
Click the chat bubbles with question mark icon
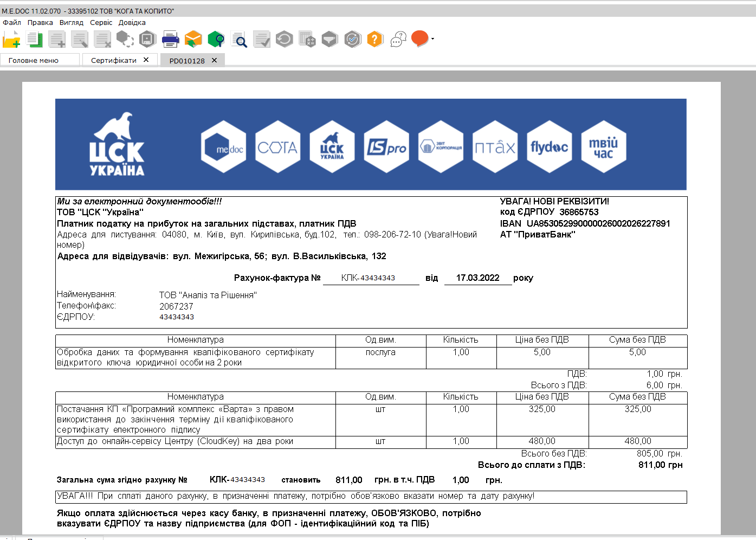(x=398, y=40)
